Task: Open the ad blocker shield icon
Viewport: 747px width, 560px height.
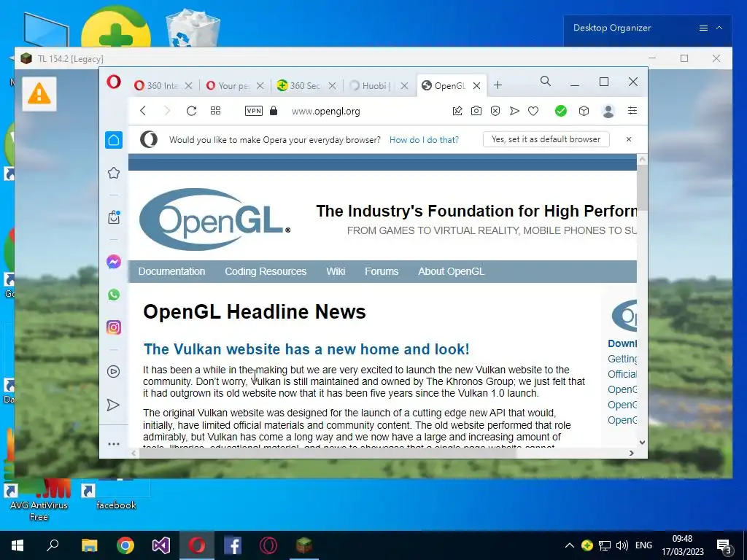Action: pyautogui.click(x=495, y=111)
